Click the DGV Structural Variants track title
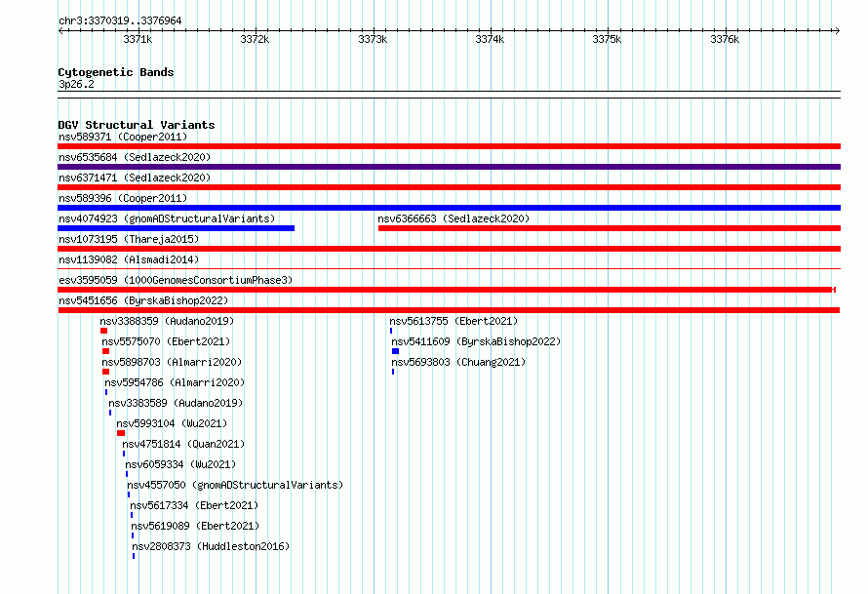 [137, 125]
